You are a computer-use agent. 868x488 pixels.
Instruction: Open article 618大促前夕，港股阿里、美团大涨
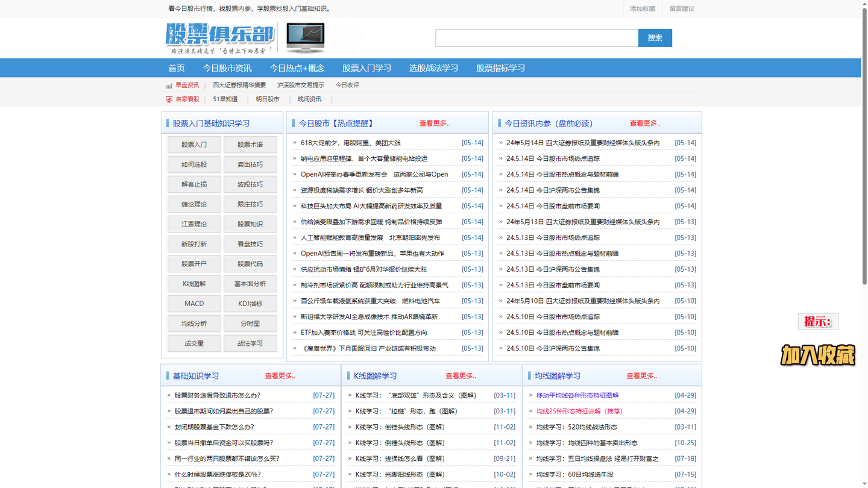pyautogui.click(x=351, y=143)
